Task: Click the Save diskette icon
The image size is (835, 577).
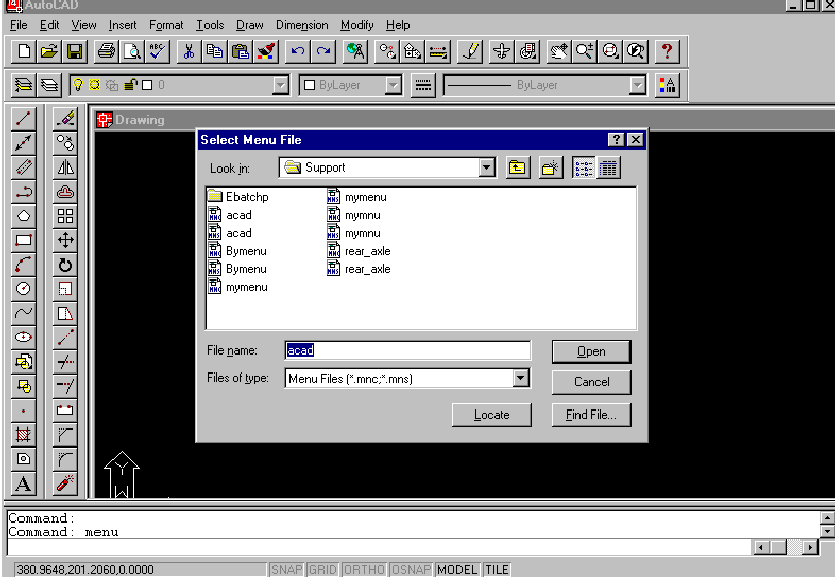Action: point(75,52)
